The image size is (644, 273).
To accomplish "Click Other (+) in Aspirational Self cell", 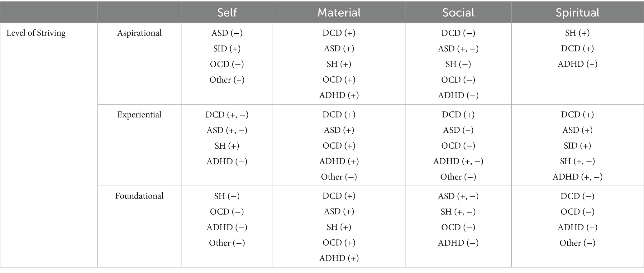I will tap(227, 80).
